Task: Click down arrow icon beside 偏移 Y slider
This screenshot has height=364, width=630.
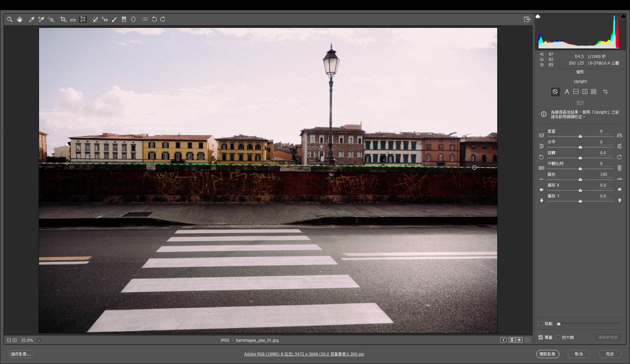Action: (541, 200)
